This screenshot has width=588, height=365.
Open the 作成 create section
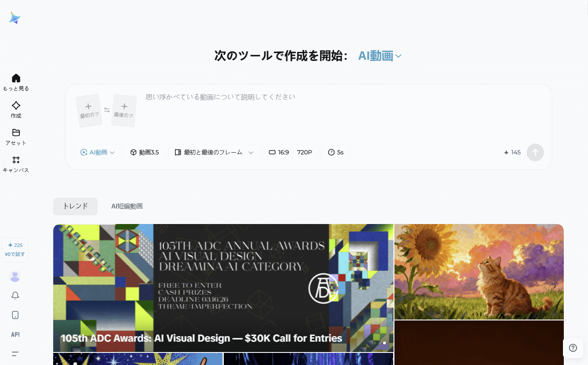pos(16,106)
